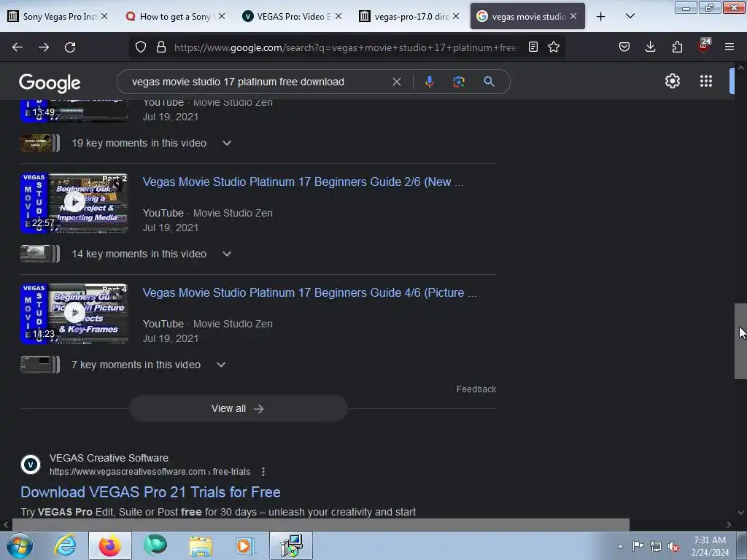The image size is (747, 560).
Task: Clear the Google search box text
Action: (396, 82)
